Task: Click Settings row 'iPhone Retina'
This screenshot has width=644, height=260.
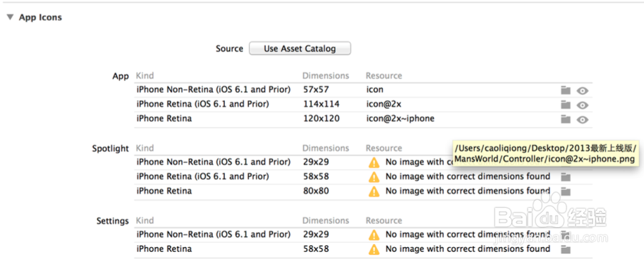Action: [164, 249]
